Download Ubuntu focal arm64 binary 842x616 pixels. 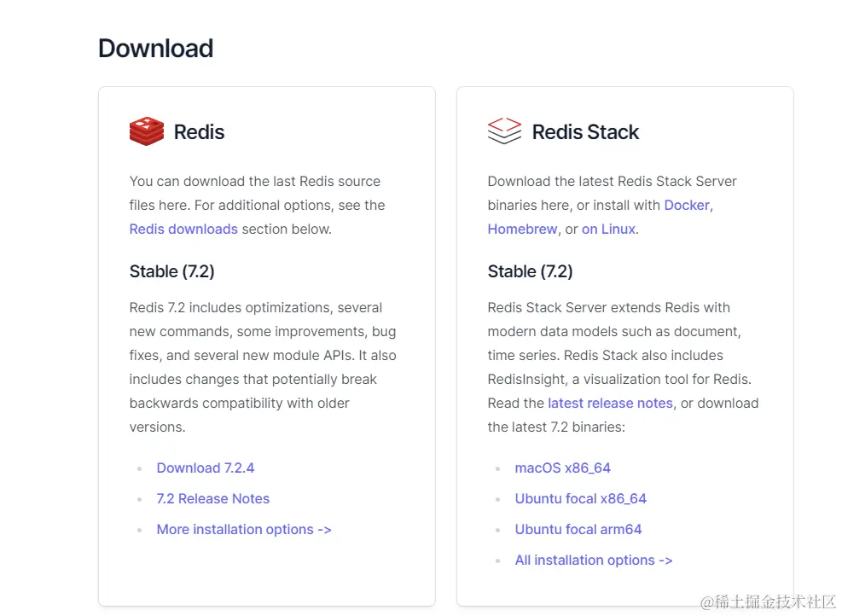pyautogui.click(x=578, y=529)
